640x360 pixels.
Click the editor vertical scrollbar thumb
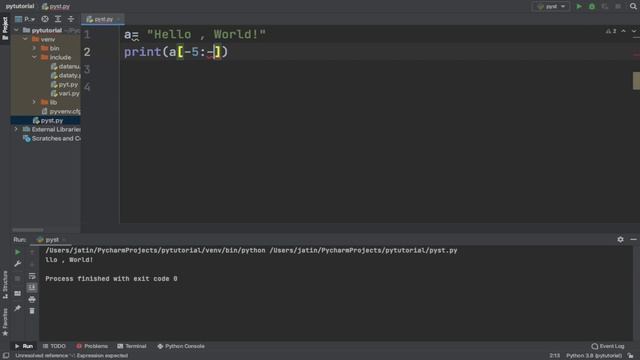636,81
